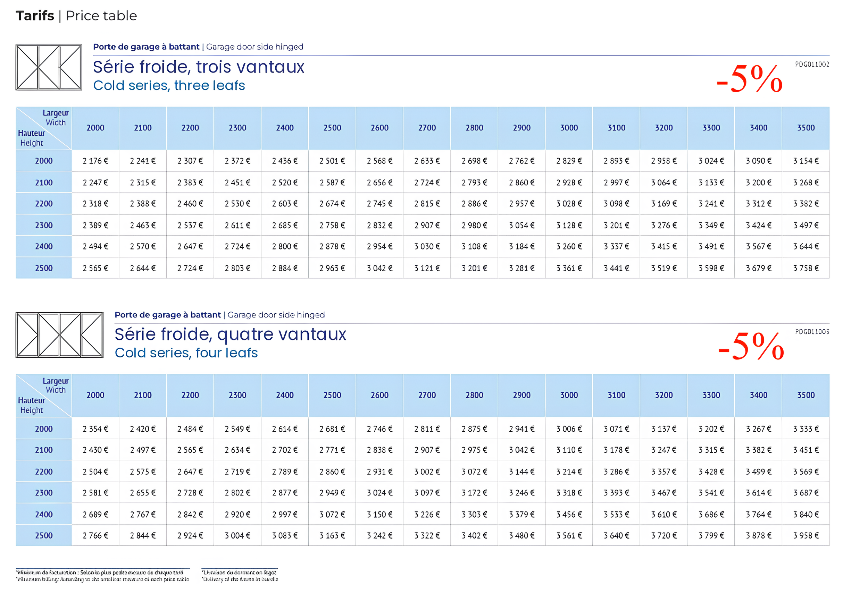The height and width of the screenshot is (594, 868).
Task: Select the 2 354 € price cell
Action: point(95,428)
